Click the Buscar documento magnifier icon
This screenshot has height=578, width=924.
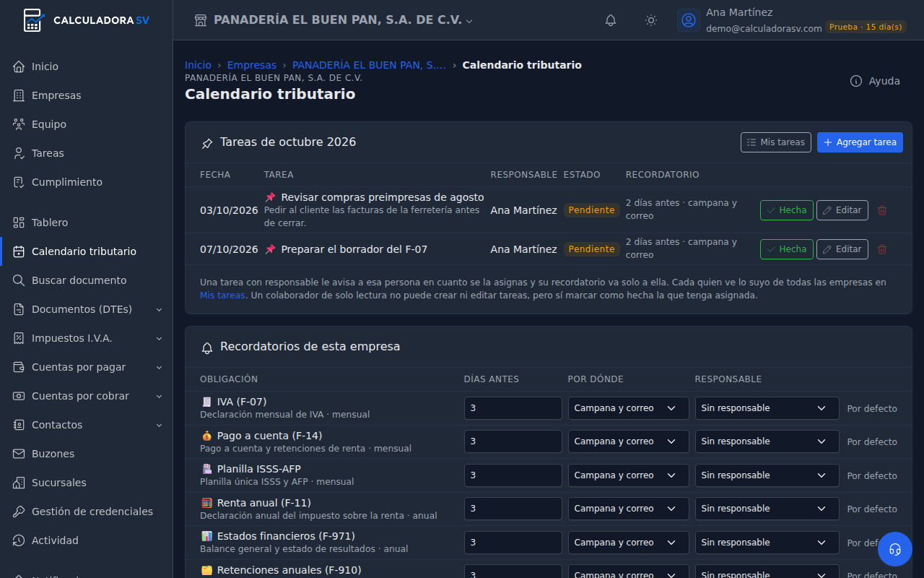point(19,280)
